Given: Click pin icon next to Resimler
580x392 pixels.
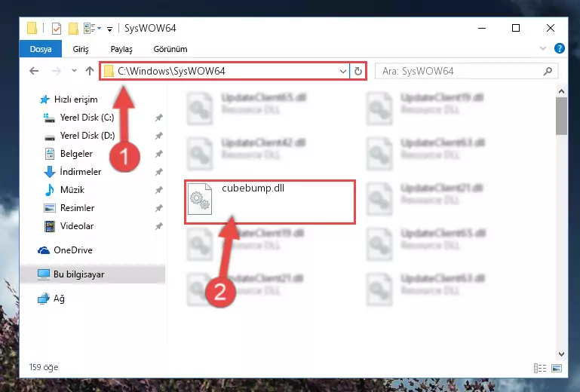Looking at the screenshot, I should [x=158, y=208].
